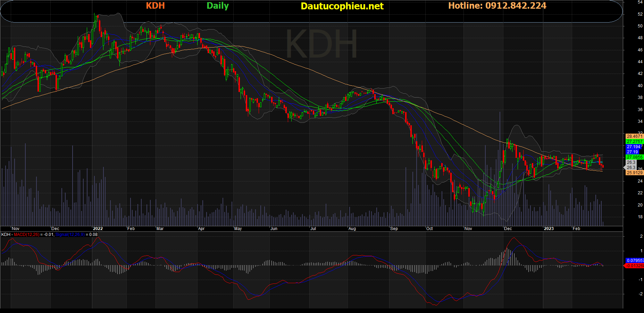Click the bold 2023 year marker on time axis
Screen dimensions: 644x313
tap(549, 229)
